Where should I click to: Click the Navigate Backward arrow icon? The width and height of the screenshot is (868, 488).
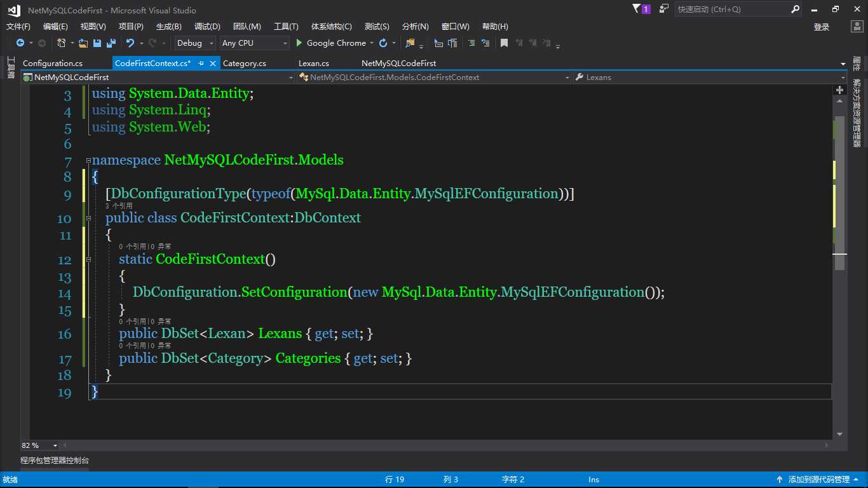(20, 43)
